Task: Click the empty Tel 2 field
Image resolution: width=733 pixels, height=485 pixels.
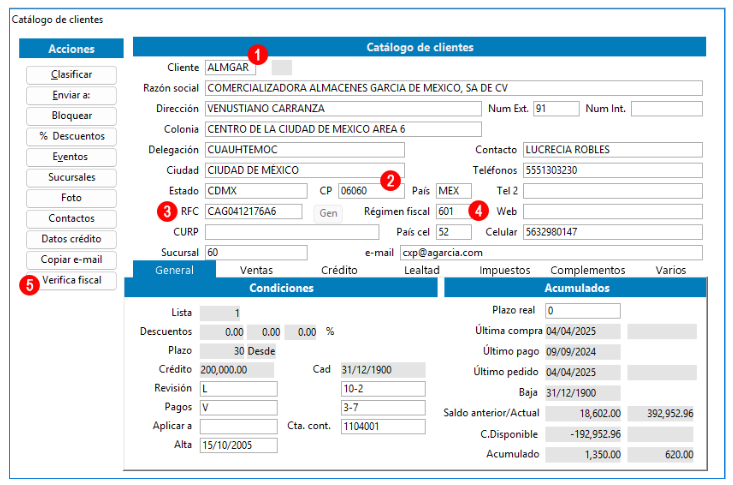Action: pos(612,191)
